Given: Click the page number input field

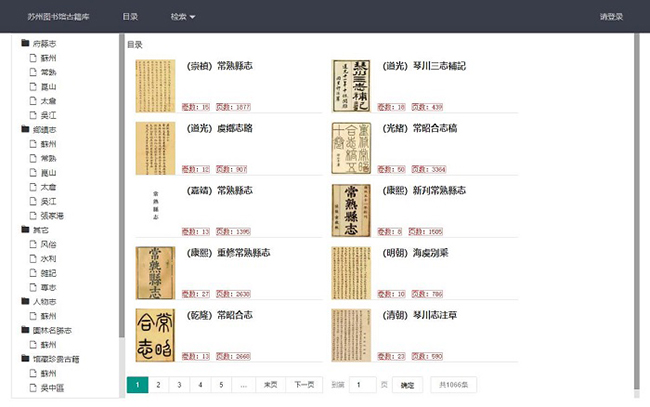Looking at the screenshot, I should coord(362,384).
